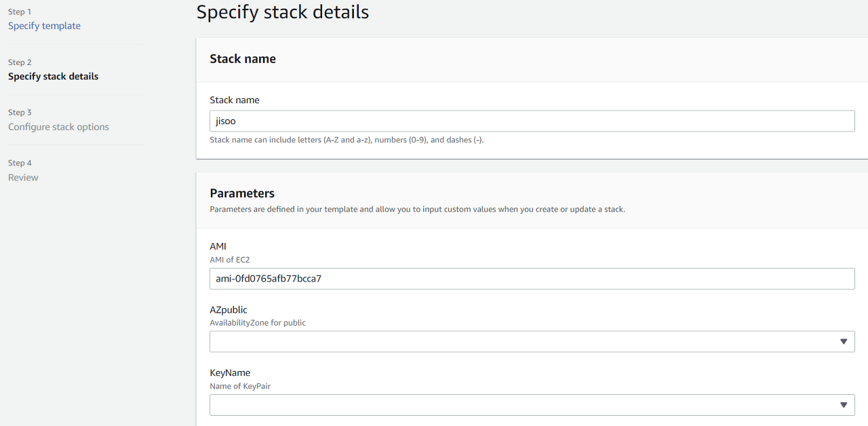Screen dimensions: 868x426
Task: Click the Parameters section heading
Action: [x=242, y=193]
